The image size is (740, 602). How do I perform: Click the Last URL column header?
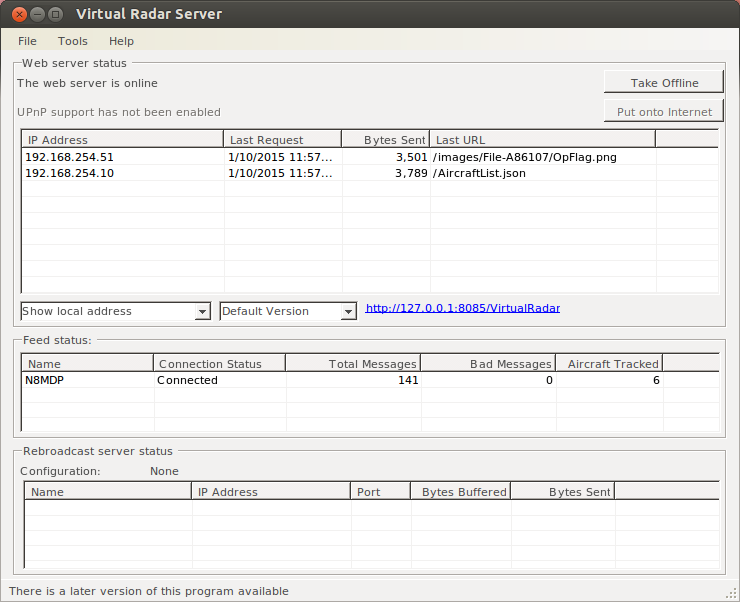[x=543, y=140]
